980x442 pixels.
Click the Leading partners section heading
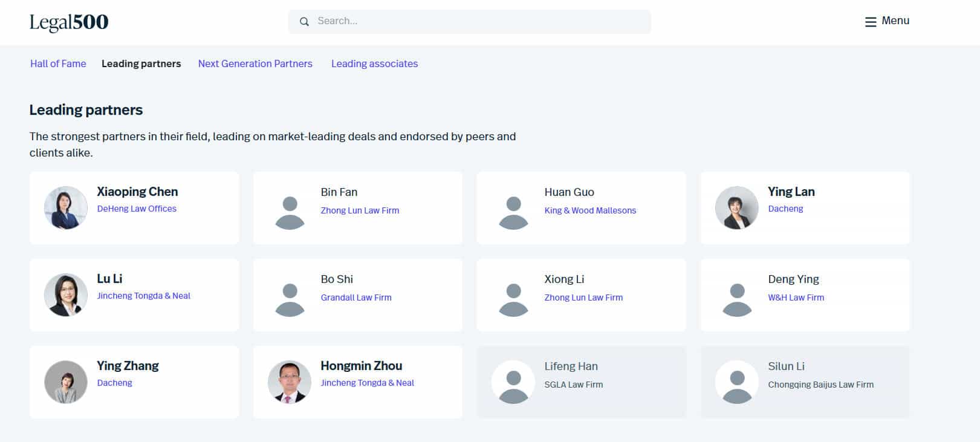pyautogui.click(x=86, y=110)
